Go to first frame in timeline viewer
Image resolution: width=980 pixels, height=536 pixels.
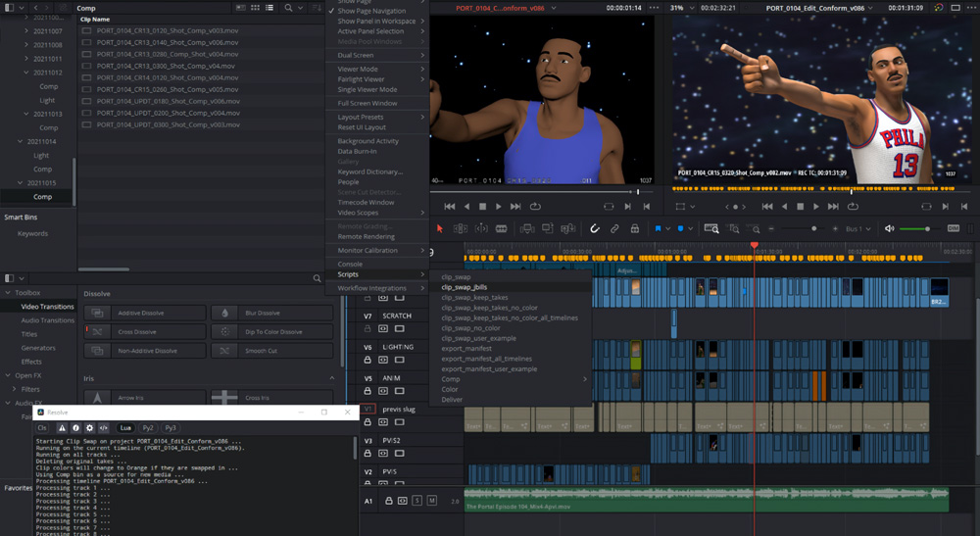point(767,206)
